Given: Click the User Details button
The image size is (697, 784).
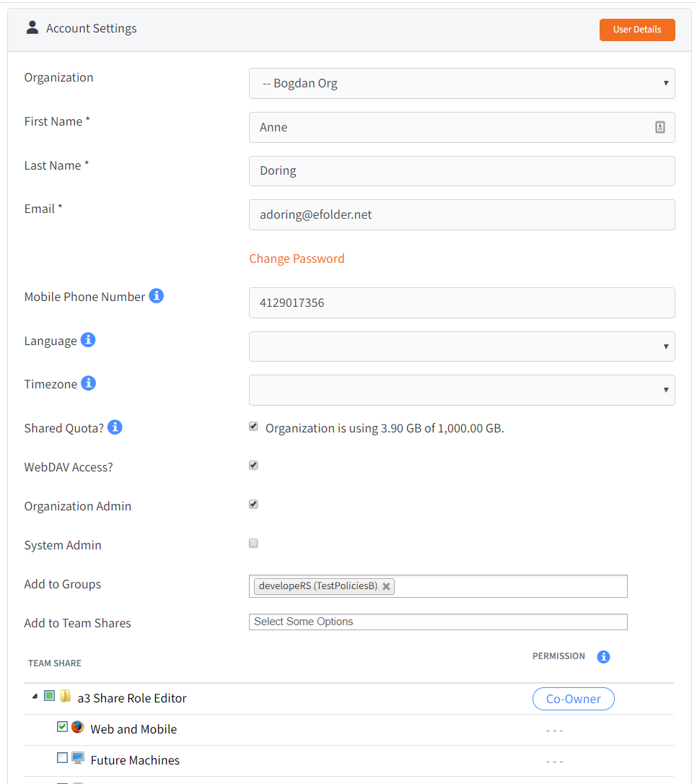Looking at the screenshot, I should click(x=637, y=30).
